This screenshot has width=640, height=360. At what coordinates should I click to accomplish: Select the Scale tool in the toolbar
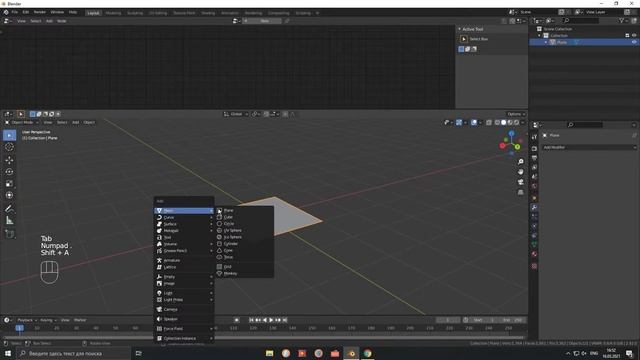(x=9, y=184)
